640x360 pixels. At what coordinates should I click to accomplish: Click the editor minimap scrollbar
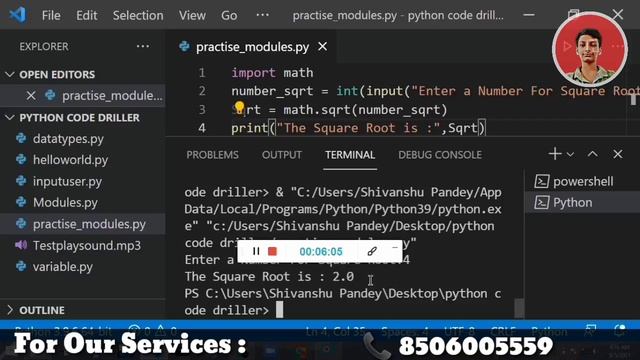click(633, 100)
